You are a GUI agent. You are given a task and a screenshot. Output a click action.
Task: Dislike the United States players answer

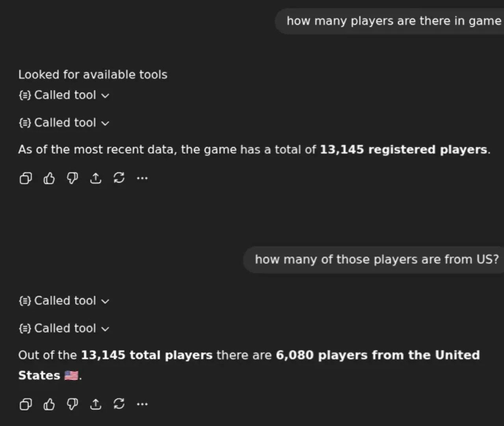[x=72, y=404]
